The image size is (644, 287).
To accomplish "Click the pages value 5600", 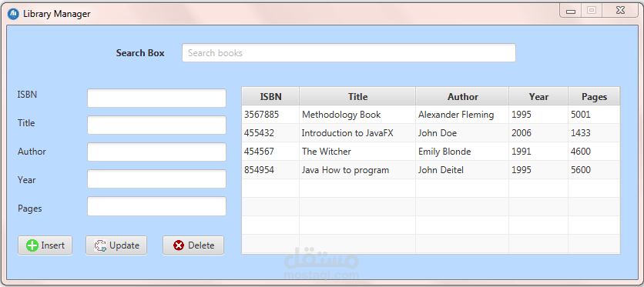I will point(581,170).
